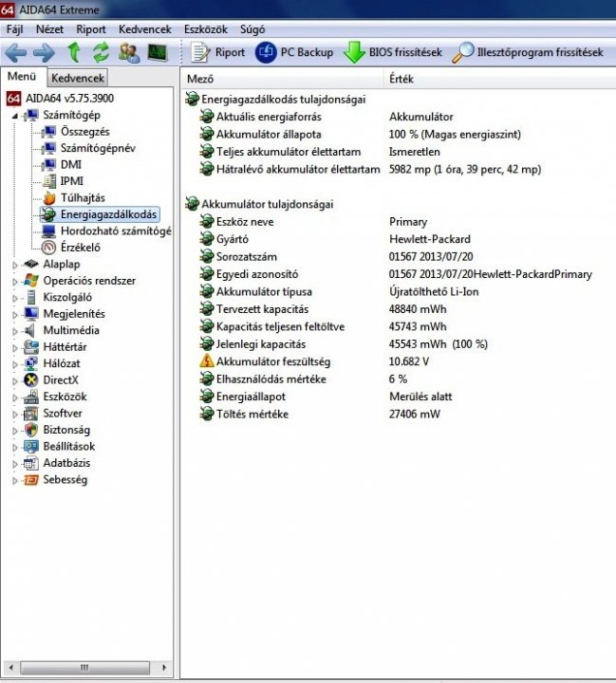Screen dimensions: 616x683
Task: Click the tree scrollbar right arrow
Action: point(164,667)
